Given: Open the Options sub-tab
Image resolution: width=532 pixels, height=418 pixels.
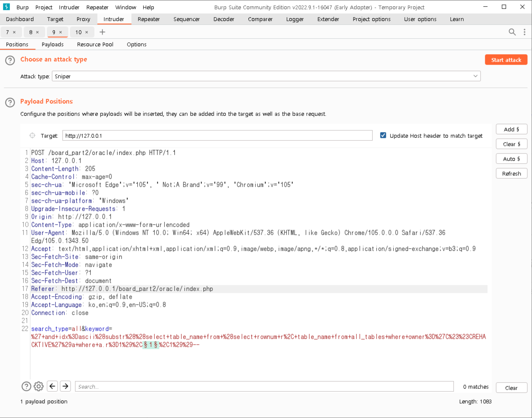Looking at the screenshot, I should pyautogui.click(x=137, y=44).
